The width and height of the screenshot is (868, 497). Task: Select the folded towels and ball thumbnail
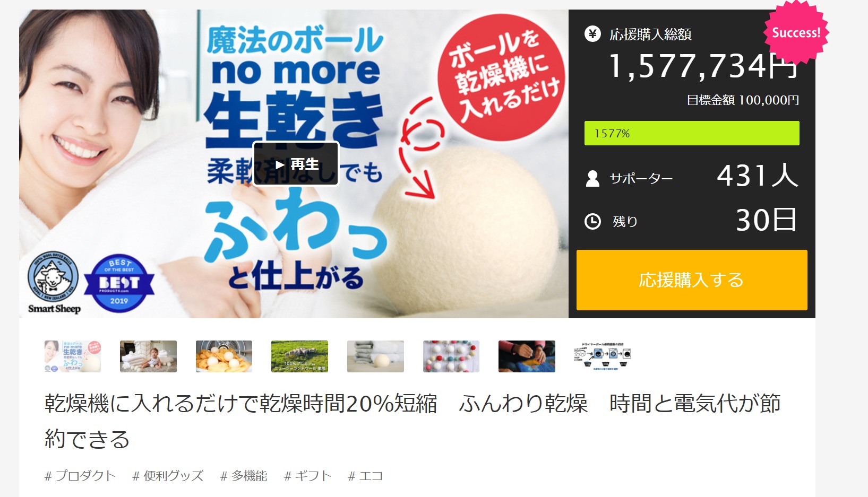pyautogui.click(x=375, y=356)
